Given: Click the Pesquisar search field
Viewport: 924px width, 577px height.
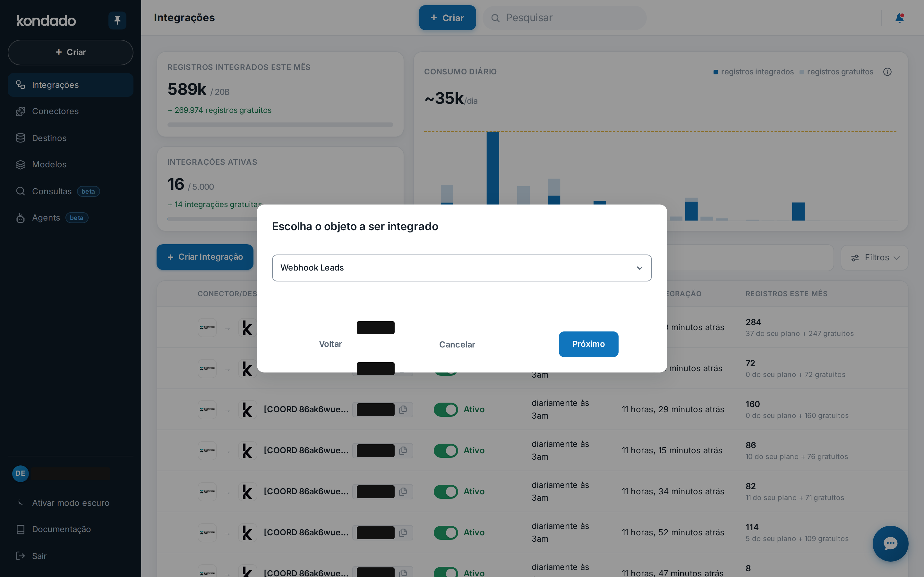Looking at the screenshot, I should point(564,18).
